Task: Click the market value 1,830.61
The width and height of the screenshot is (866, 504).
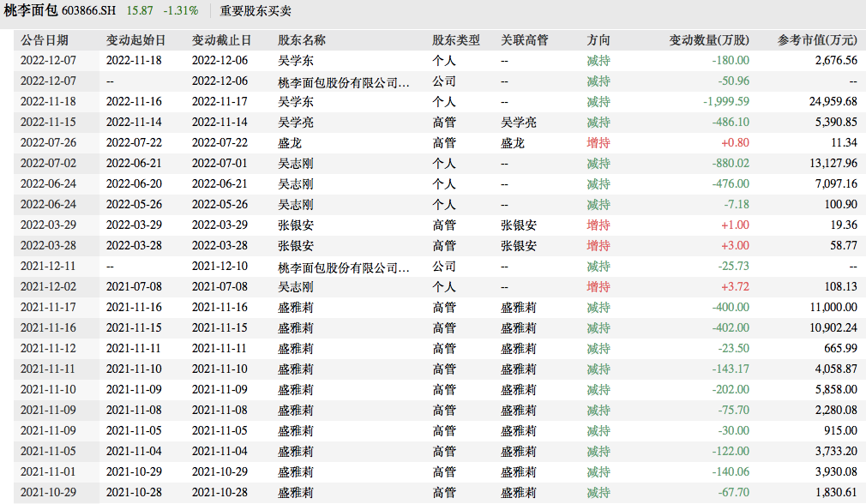Action: point(836,492)
